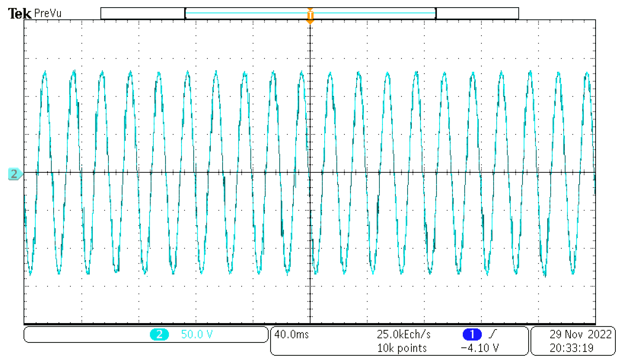
Task: Click the rising edge trigger slope icon
Action: point(493,334)
